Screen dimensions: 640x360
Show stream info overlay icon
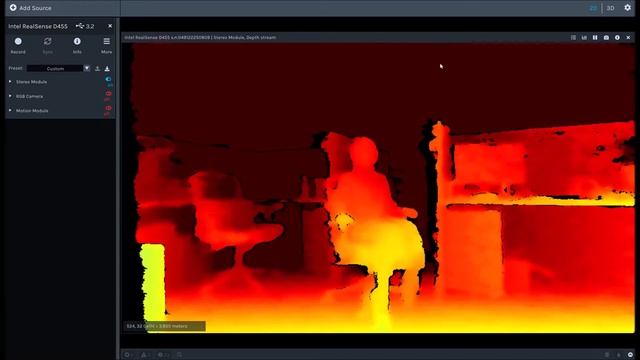click(617, 37)
